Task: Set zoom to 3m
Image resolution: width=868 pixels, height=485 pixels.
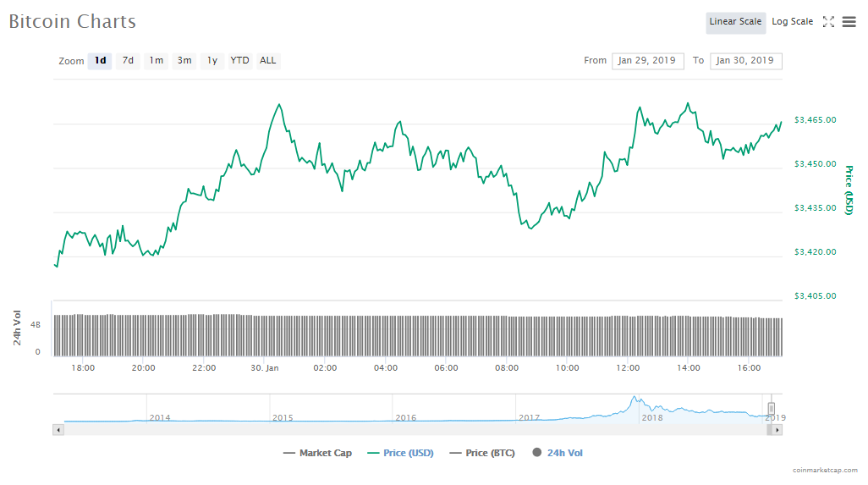Action: [184, 61]
